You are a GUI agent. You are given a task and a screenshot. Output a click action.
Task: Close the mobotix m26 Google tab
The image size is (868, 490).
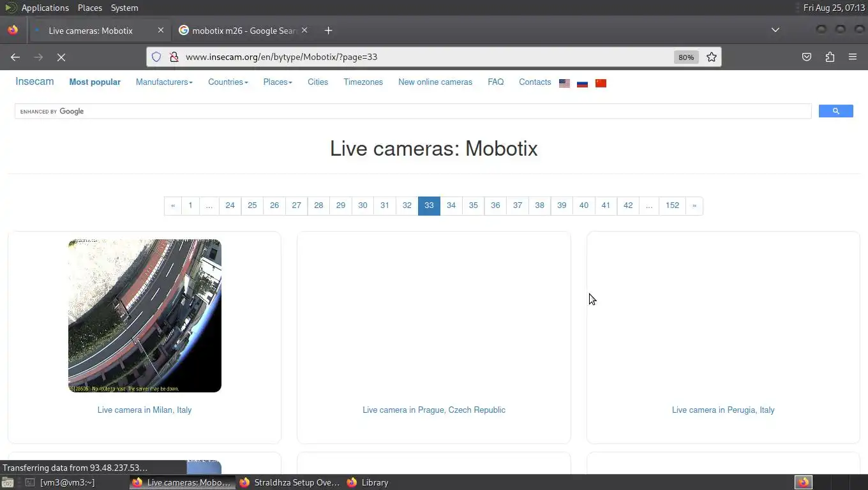coord(304,30)
